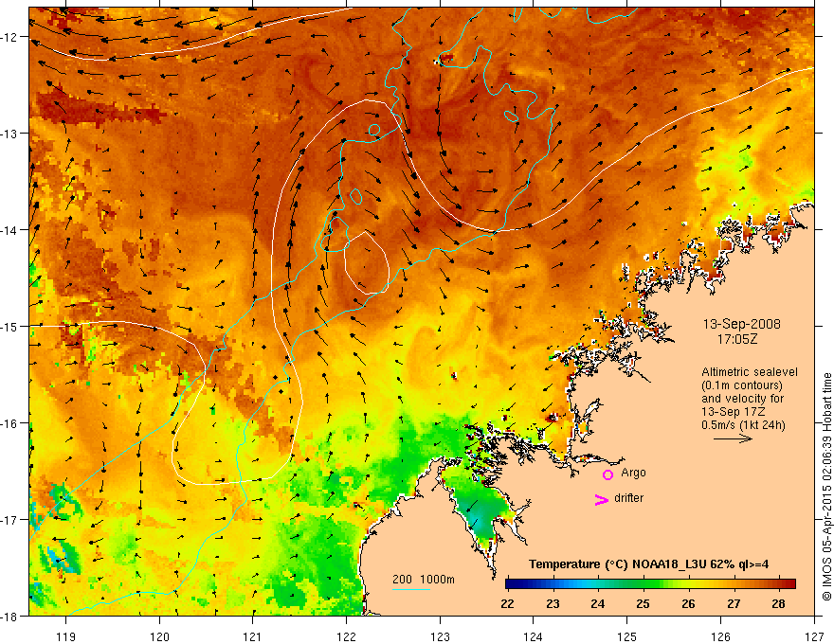Click latitude axis label -17
834x644 pixels.
pos(10,520)
